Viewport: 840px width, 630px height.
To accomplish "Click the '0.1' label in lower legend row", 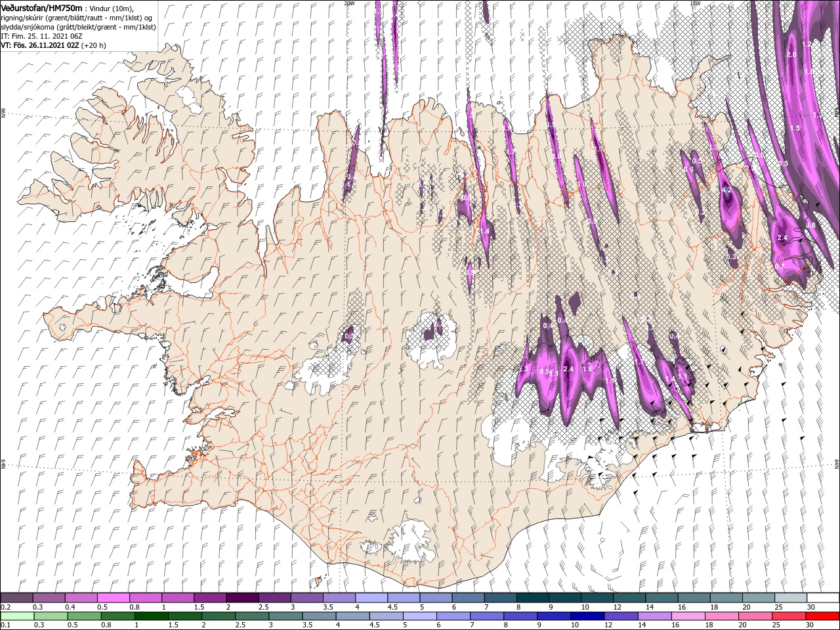I will click(6, 626).
